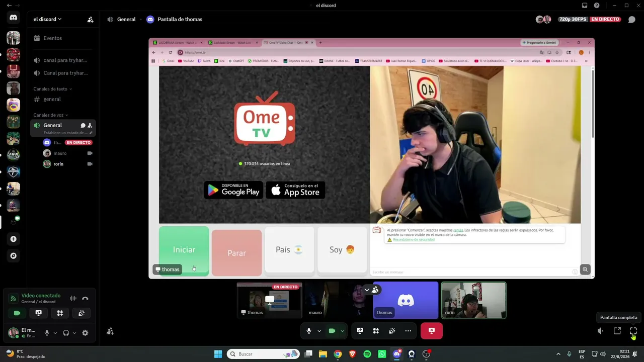Open chat bubble at top right
644x362 pixels.
pyautogui.click(x=632, y=20)
